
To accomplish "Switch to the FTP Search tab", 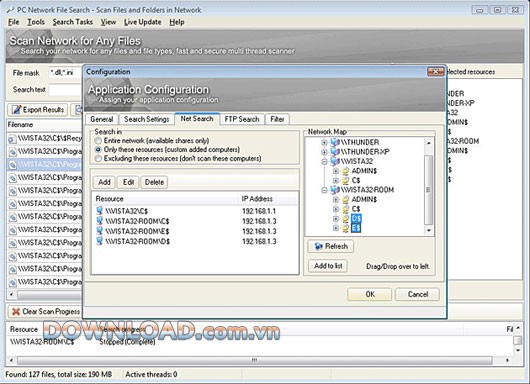I will [x=242, y=119].
